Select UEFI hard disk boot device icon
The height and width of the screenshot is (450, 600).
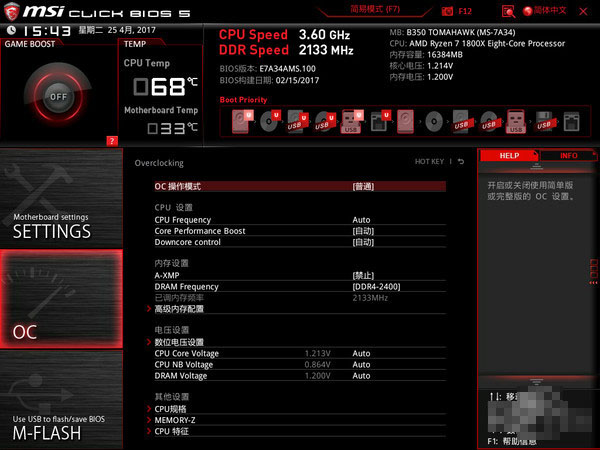pos(241,121)
